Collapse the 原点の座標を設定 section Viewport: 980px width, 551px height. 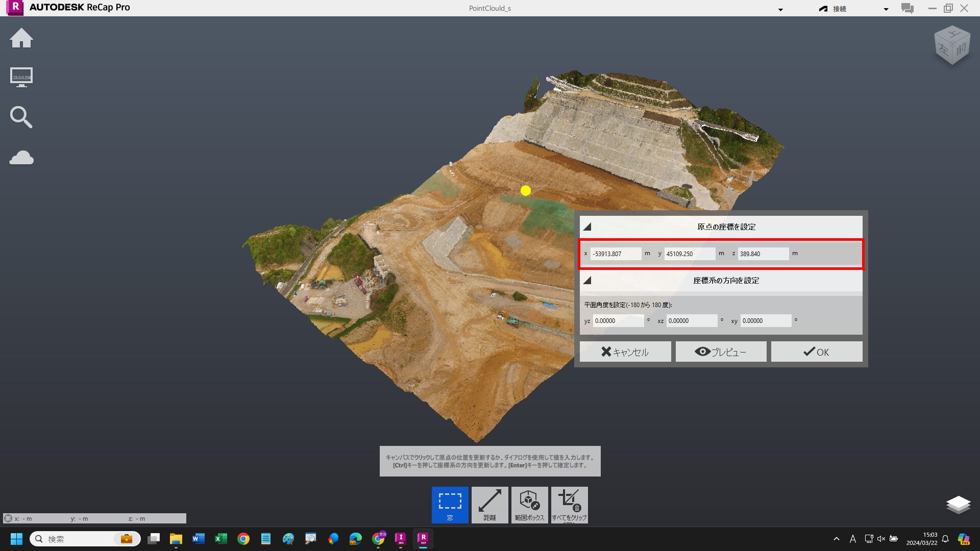587,227
